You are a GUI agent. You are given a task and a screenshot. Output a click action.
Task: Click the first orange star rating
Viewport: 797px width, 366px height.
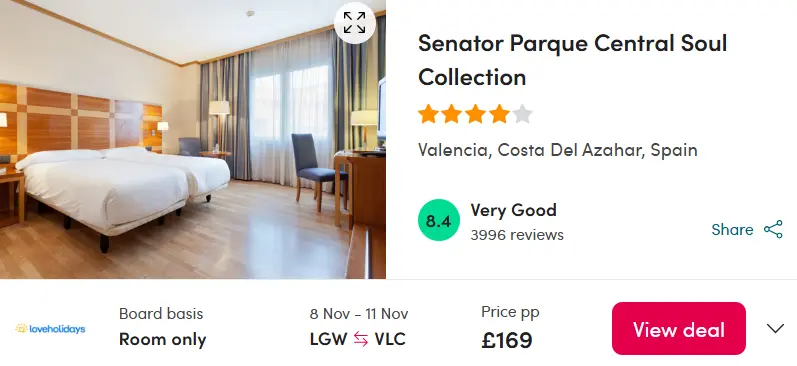(x=428, y=114)
